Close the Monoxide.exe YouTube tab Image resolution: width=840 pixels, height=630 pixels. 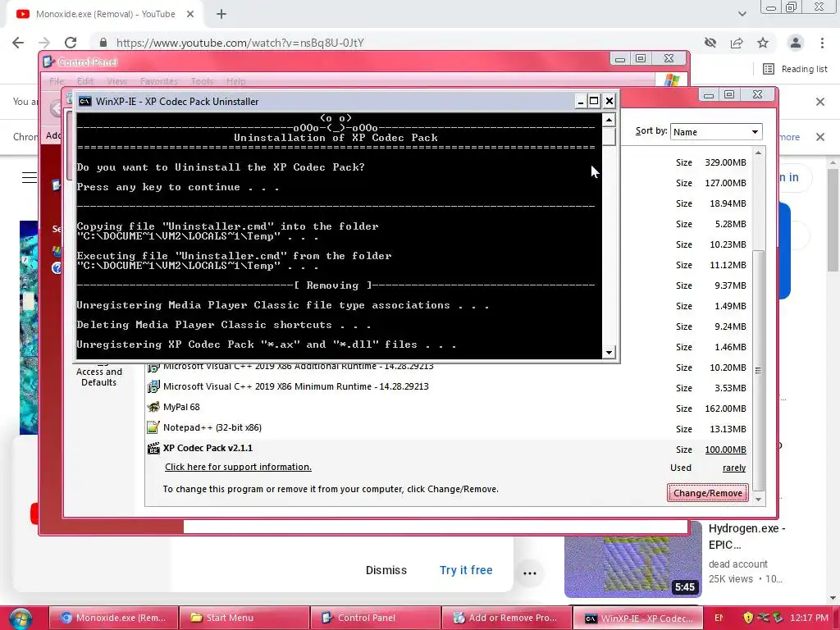point(190,14)
